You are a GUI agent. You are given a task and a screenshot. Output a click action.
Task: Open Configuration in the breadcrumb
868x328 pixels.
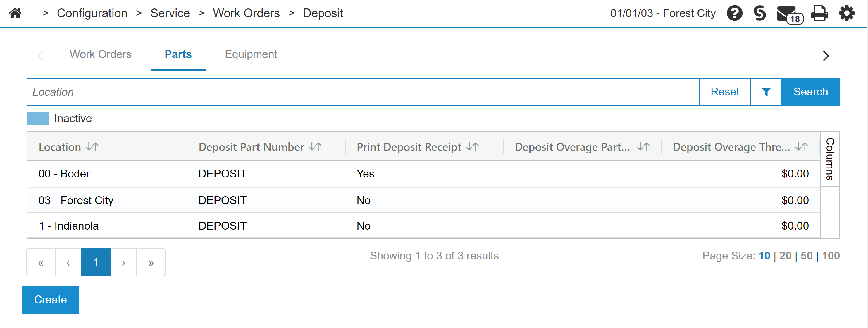pos(92,13)
